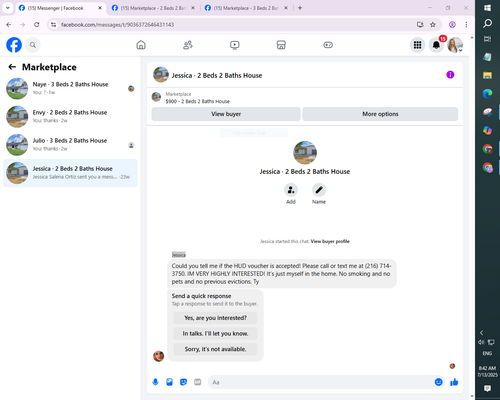Viewport: 500px width, 400px height.
Task: Open Chrome three-dot menu
Action: click(x=466, y=24)
